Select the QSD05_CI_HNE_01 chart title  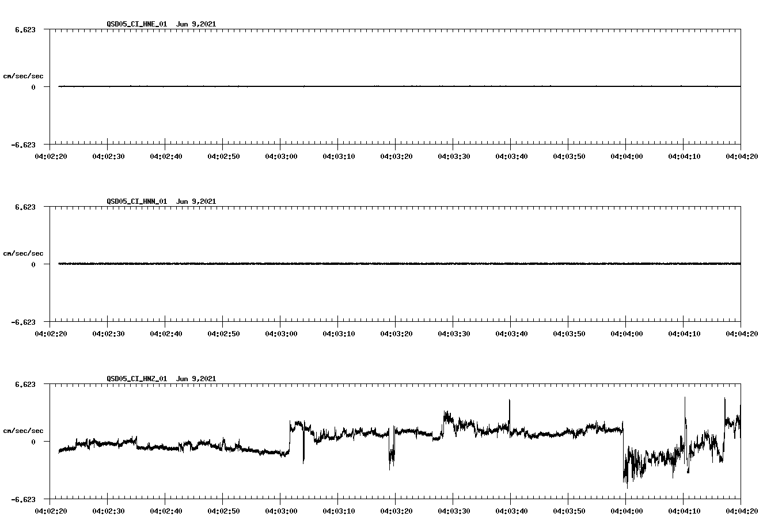click(x=137, y=24)
